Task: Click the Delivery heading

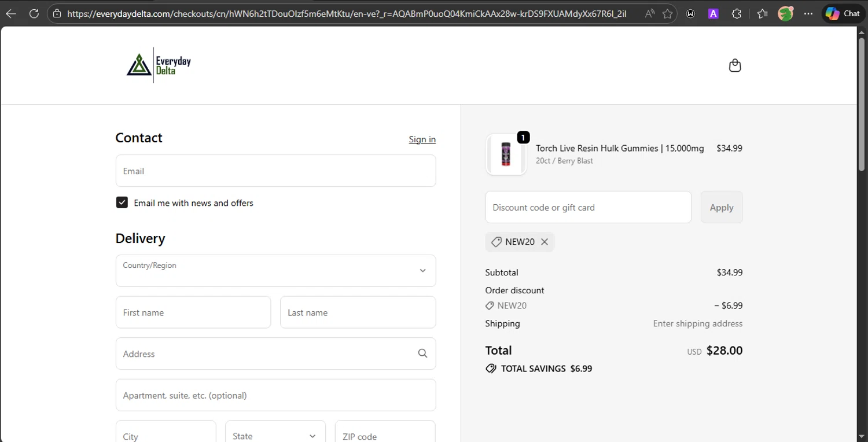Action: pyautogui.click(x=140, y=238)
